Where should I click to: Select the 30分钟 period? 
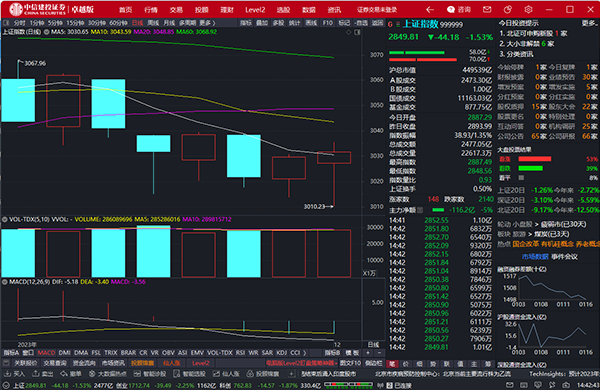click(x=96, y=23)
